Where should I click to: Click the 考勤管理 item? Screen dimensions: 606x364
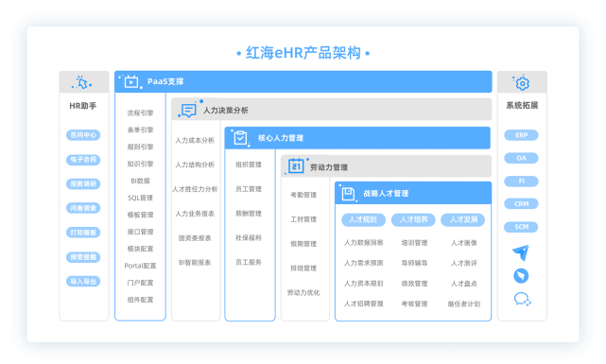click(303, 195)
